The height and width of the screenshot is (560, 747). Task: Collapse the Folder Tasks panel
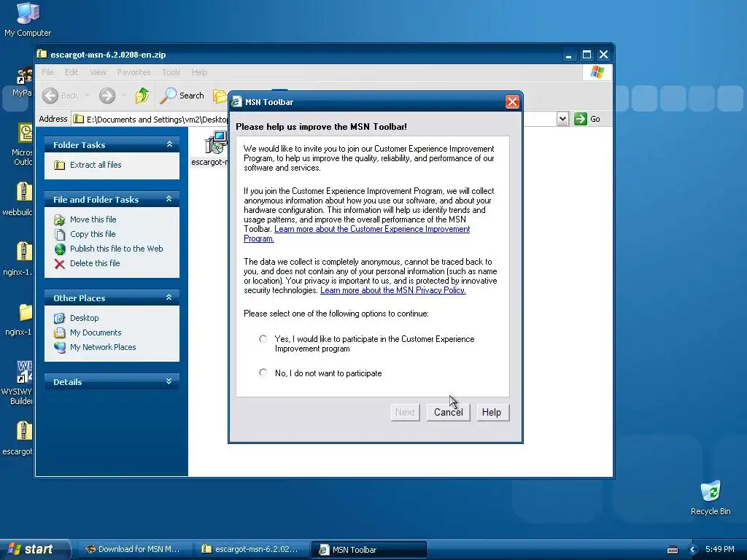169,144
